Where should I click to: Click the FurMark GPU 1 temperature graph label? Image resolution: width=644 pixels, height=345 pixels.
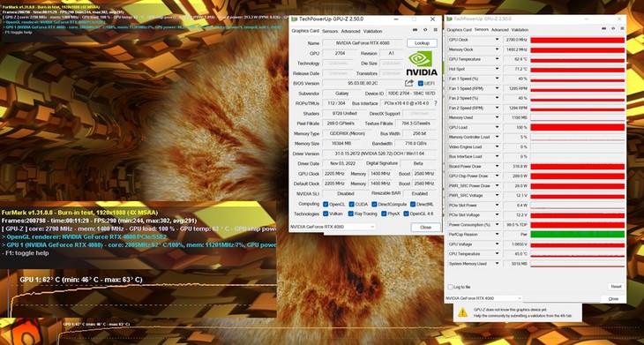pos(81,280)
